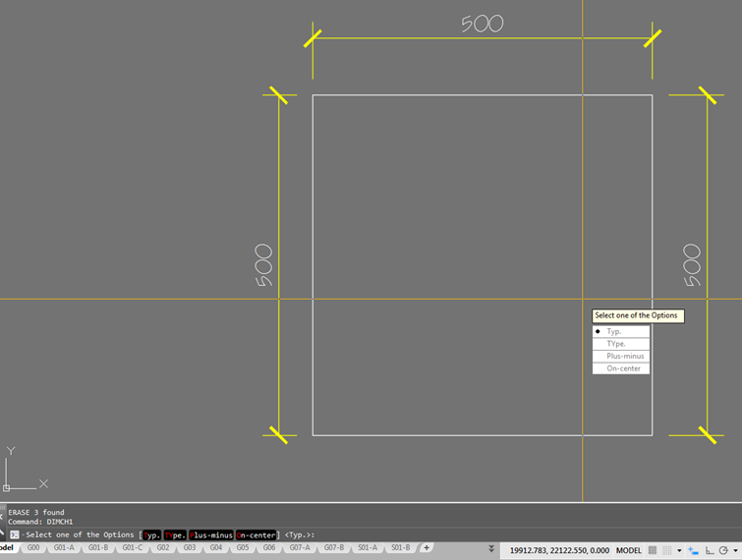742x560 pixels.
Task: Open polar tracking angle dropdown arrow
Action: tap(735, 550)
